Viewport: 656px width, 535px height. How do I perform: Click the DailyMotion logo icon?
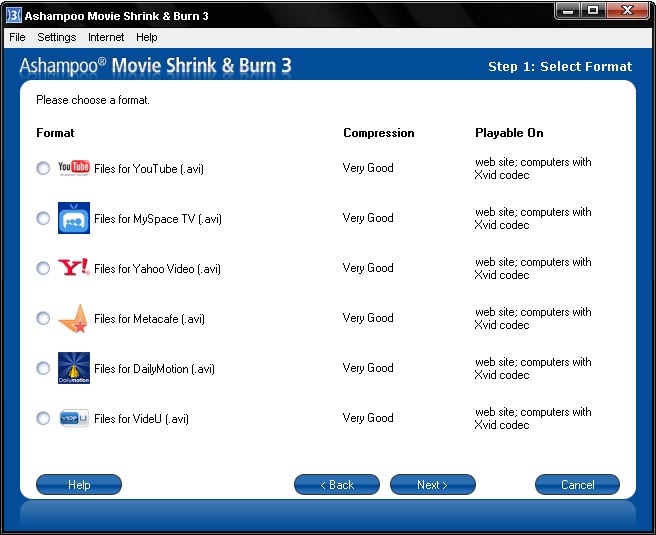coord(74,368)
